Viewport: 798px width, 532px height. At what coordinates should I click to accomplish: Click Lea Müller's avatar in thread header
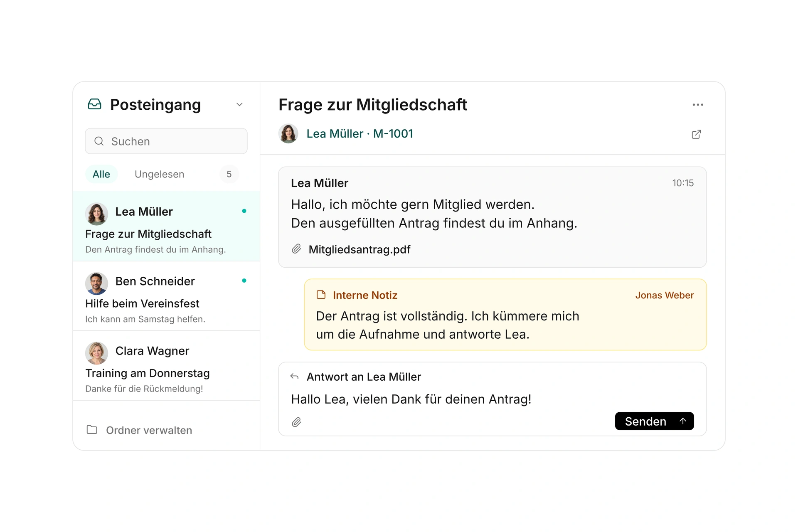pos(288,134)
